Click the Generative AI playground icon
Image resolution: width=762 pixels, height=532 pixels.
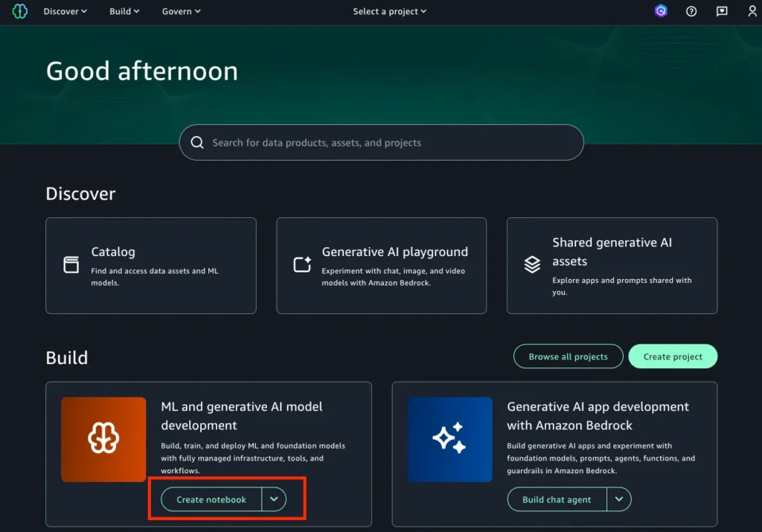click(302, 265)
